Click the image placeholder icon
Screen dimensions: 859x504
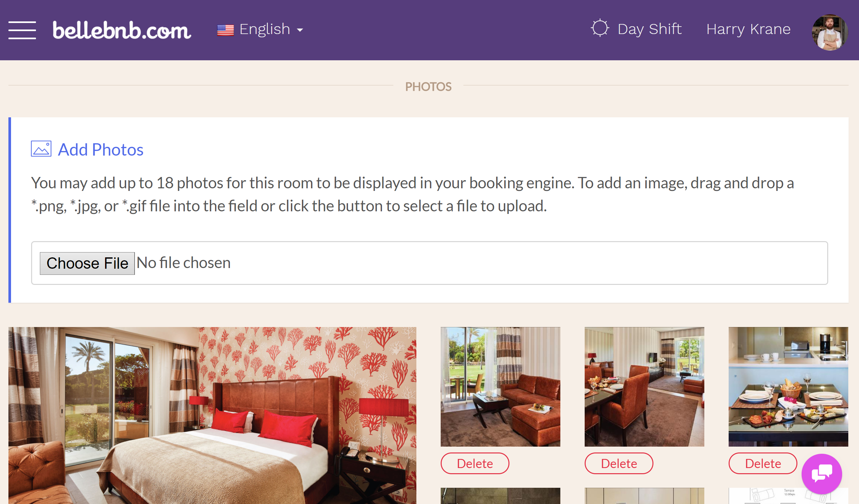click(40, 149)
